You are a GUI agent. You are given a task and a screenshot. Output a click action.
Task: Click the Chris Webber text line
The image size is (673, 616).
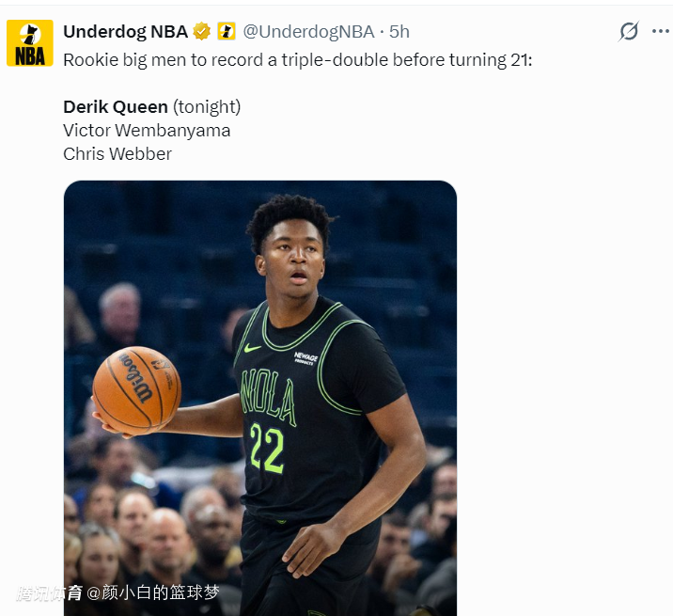(x=117, y=153)
